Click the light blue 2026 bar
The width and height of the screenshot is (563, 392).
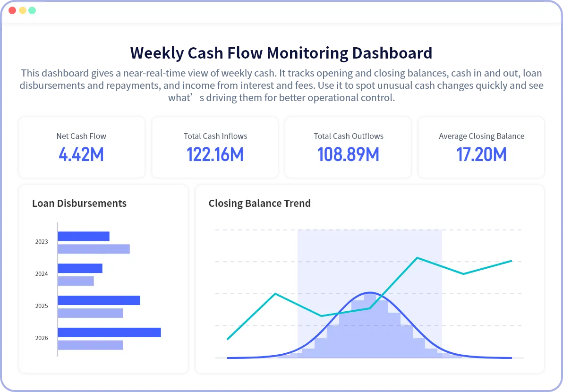pos(90,345)
